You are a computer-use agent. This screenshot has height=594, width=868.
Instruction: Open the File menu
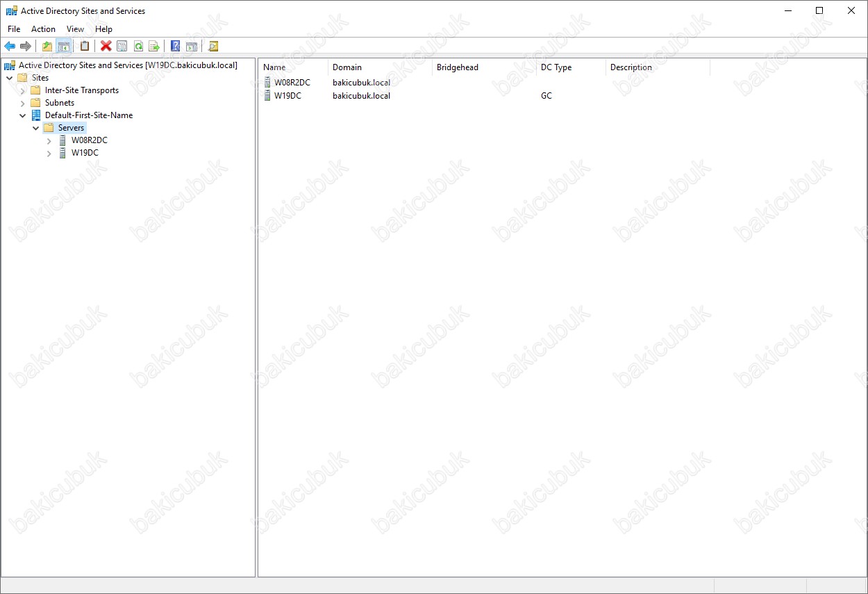coord(14,29)
